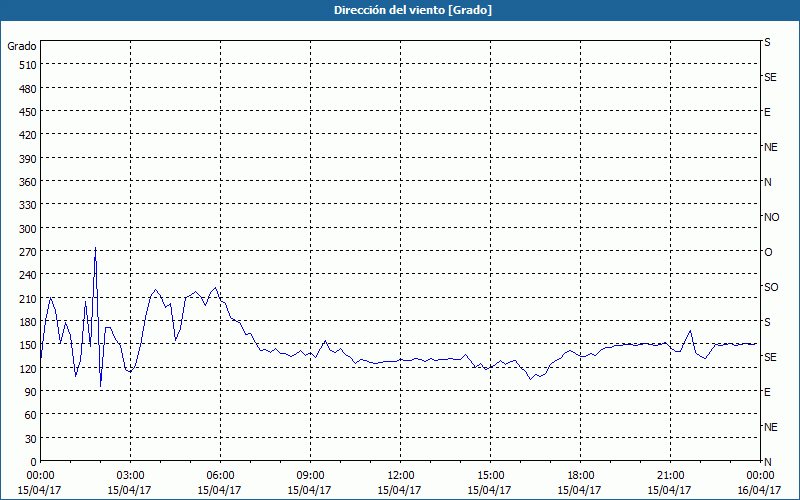Click the 09:00 time axis label
The image size is (800, 500).
coord(310,476)
